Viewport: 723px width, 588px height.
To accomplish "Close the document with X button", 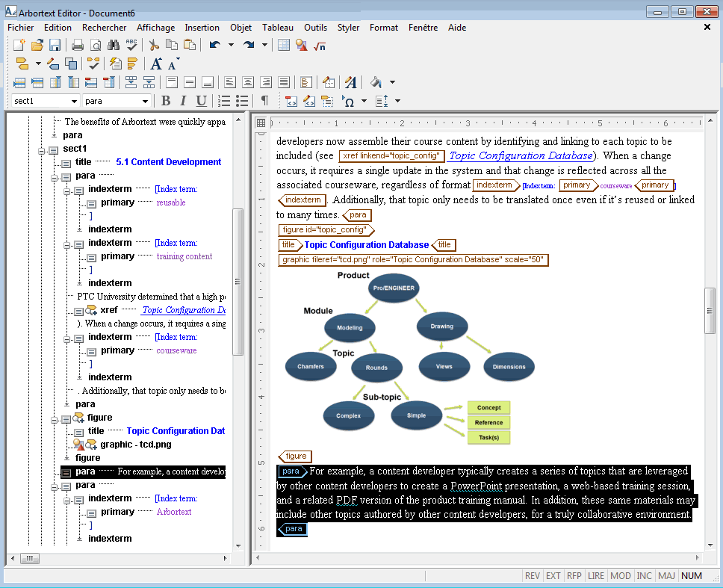I will pyautogui.click(x=707, y=27).
